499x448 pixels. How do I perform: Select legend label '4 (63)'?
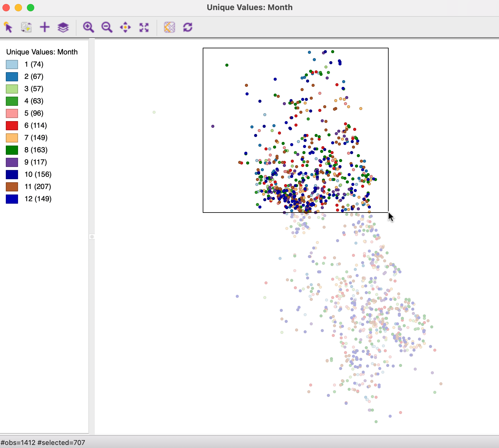34,101
